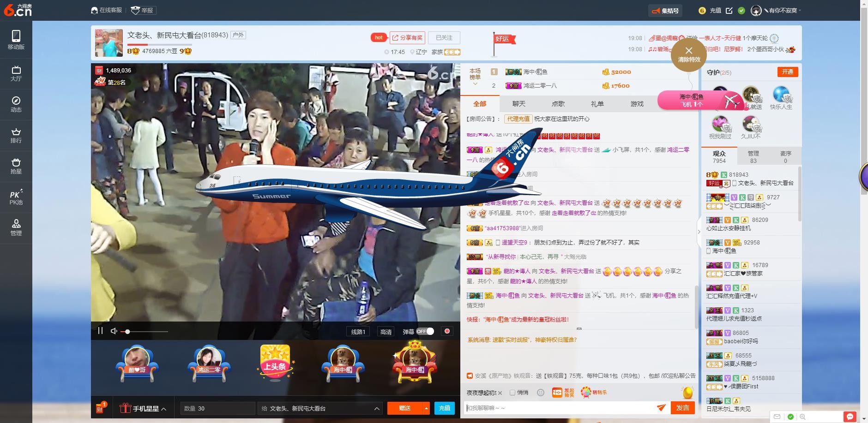
Task: Click the crowned red throne seat 海中
Action: (415, 363)
